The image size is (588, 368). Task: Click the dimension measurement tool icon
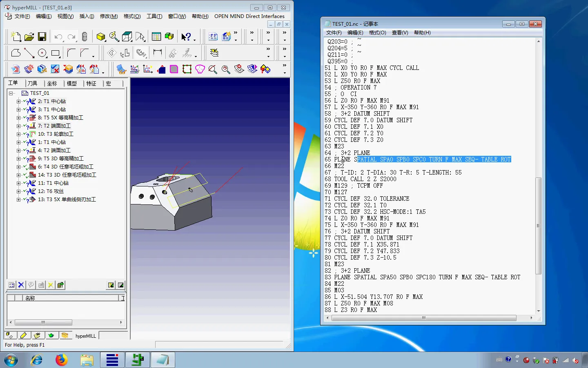point(158,53)
